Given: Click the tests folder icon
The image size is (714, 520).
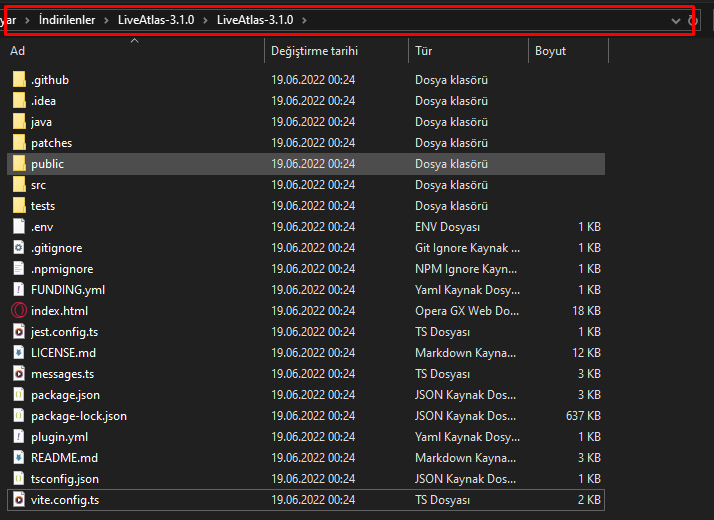Looking at the screenshot, I should click(x=19, y=205).
